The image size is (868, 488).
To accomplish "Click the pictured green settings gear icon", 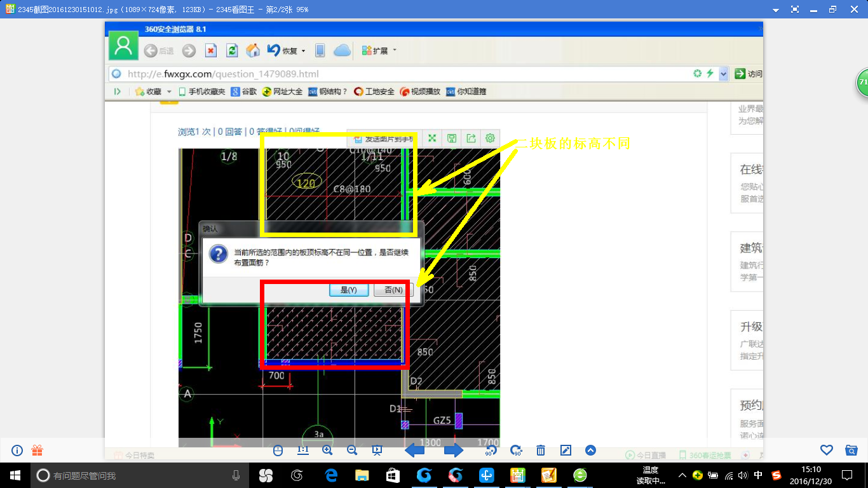I will pos(490,138).
